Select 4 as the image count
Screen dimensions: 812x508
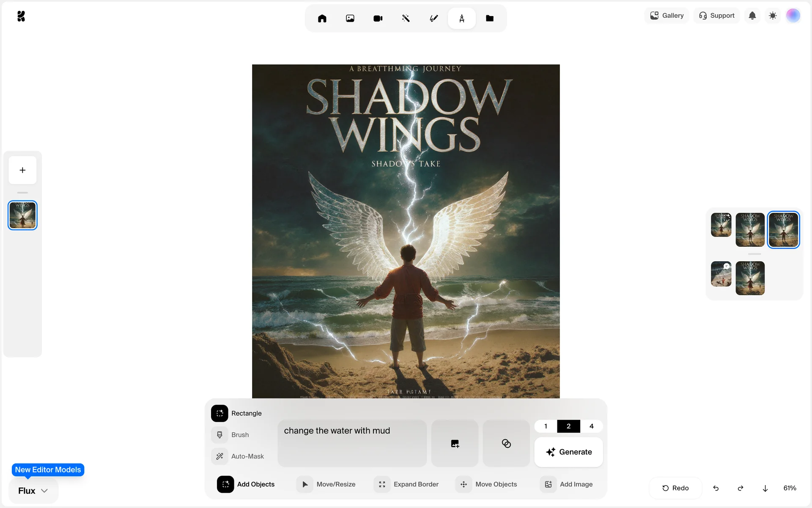591,426
